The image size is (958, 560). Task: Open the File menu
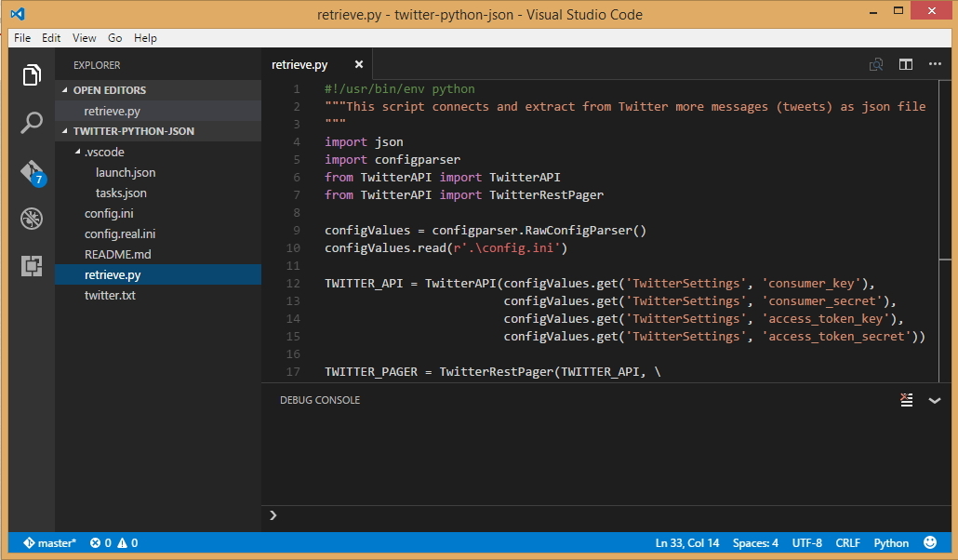click(21, 38)
